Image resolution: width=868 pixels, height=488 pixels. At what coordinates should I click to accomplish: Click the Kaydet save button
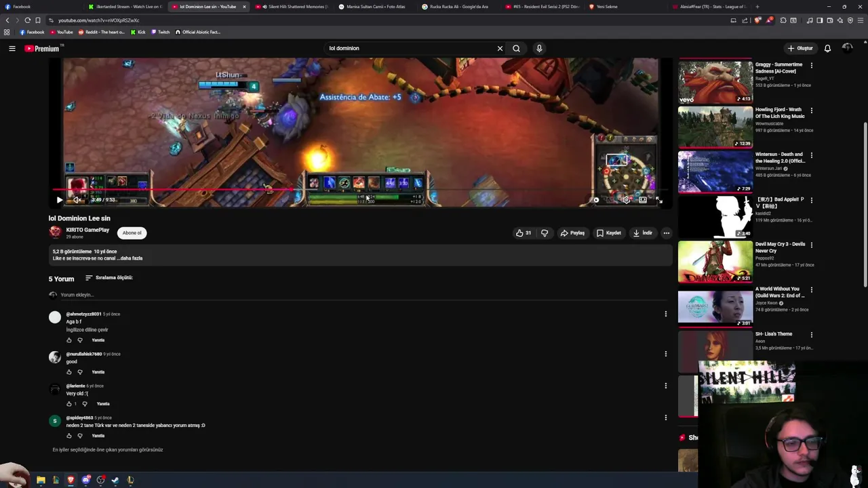[609, 233]
